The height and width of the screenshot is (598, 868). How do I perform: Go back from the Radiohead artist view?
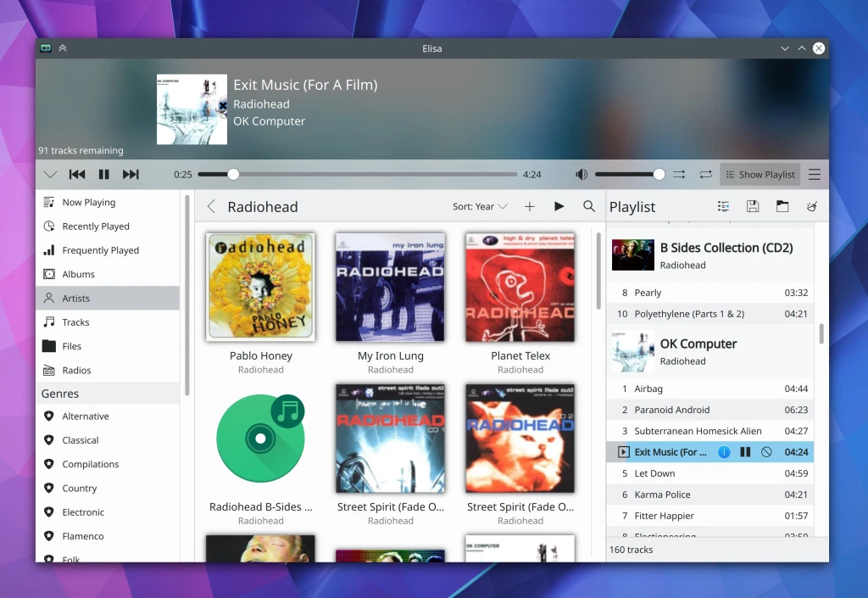(211, 206)
